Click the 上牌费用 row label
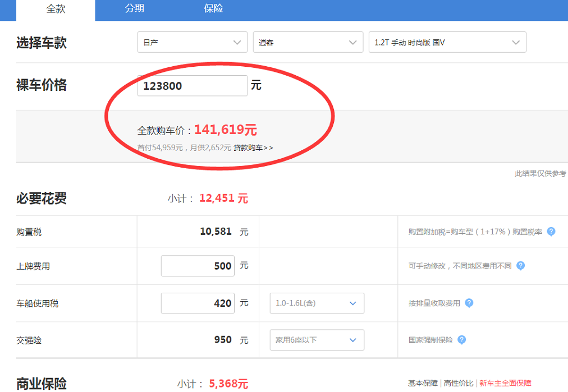The image size is (568, 392). (x=33, y=266)
